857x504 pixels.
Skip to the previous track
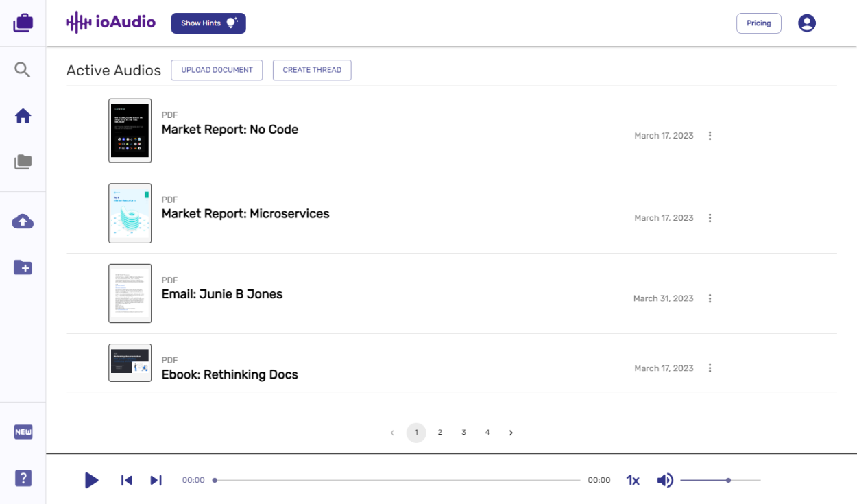pyautogui.click(x=126, y=480)
